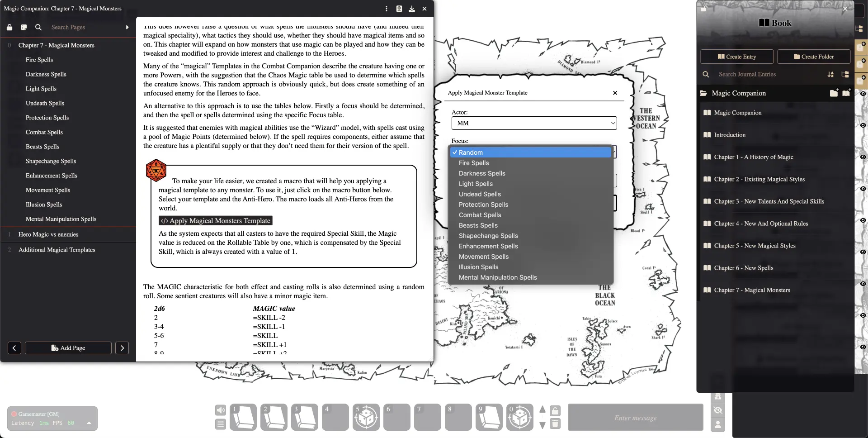Click the collapse all folders icon beside sort
This screenshot has width=868, height=438.
pyautogui.click(x=845, y=74)
